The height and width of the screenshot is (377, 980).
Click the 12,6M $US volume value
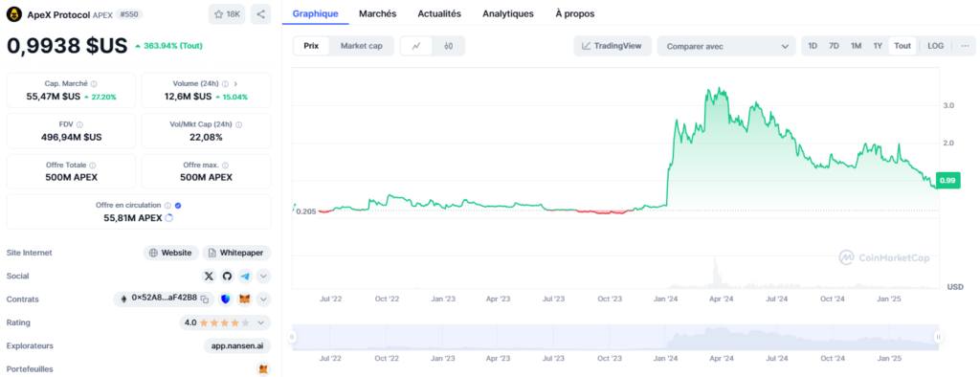pos(188,97)
